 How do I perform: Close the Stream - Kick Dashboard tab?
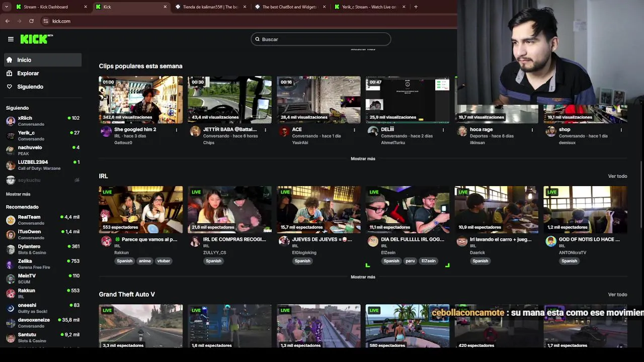(86, 7)
